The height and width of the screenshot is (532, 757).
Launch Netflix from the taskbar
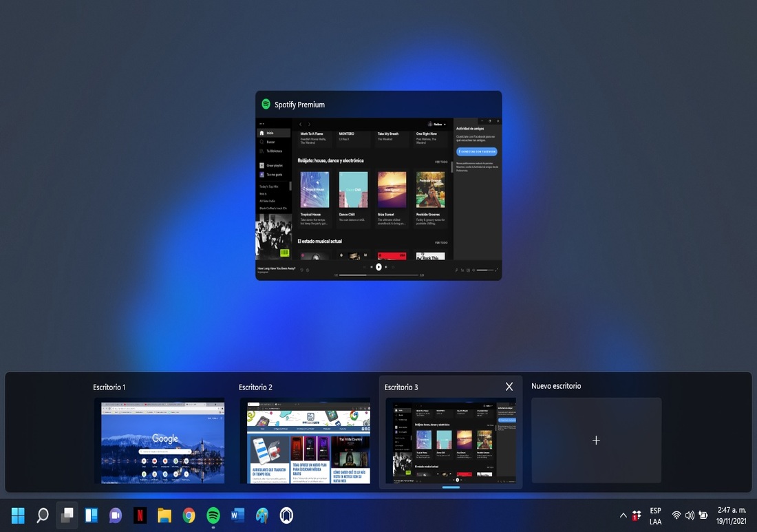coord(140,515)
